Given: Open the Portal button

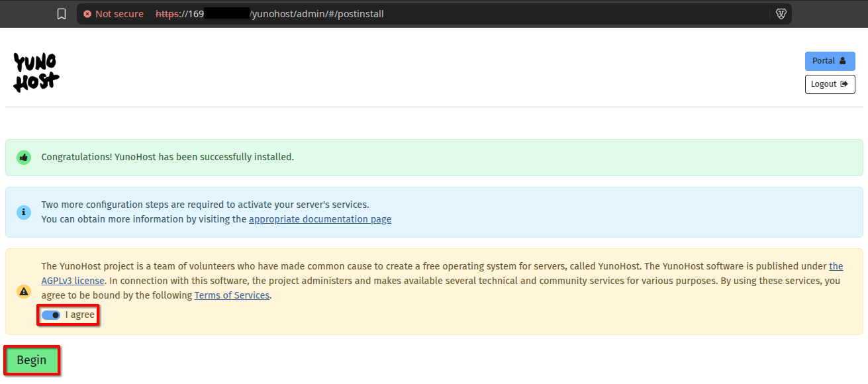Looking at the screenshot, I should click(830, 61).
